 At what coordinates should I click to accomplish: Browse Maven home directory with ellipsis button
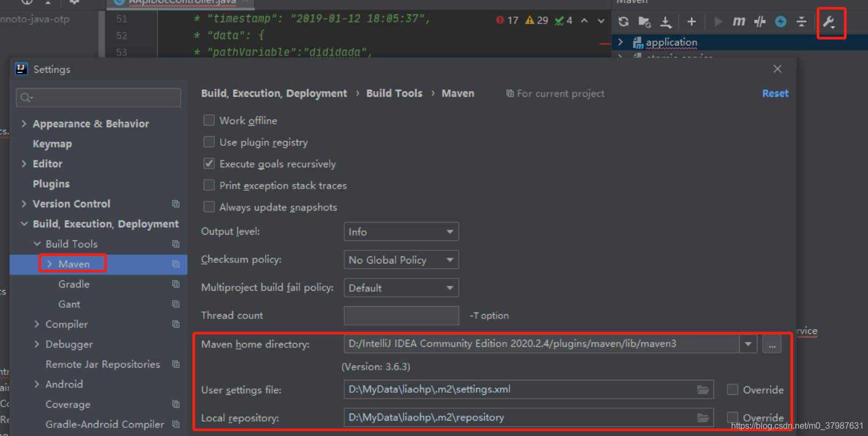tap(772, 344)
